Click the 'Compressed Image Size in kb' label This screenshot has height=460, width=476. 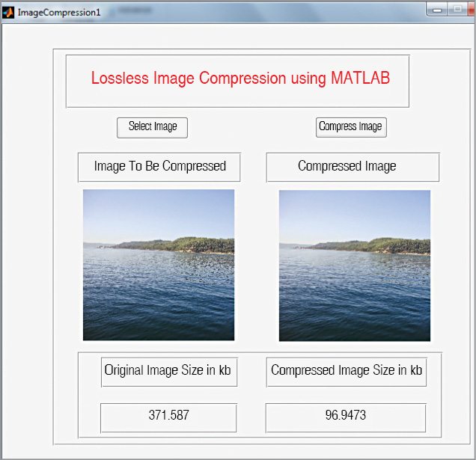coord(346,371)
